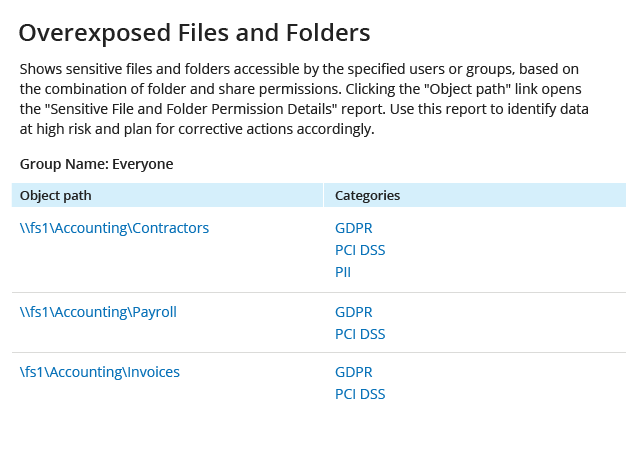Click the Overexposed Files and Folders title
Viewport: 640px width, 450px height.
(194, 33)
